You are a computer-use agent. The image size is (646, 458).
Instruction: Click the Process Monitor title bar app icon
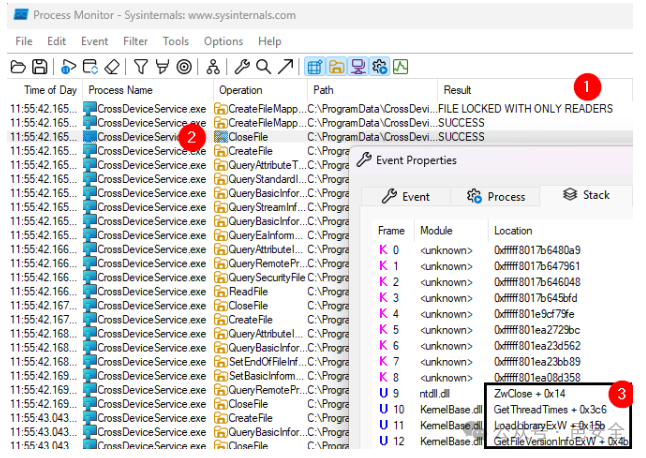(21, 15)
